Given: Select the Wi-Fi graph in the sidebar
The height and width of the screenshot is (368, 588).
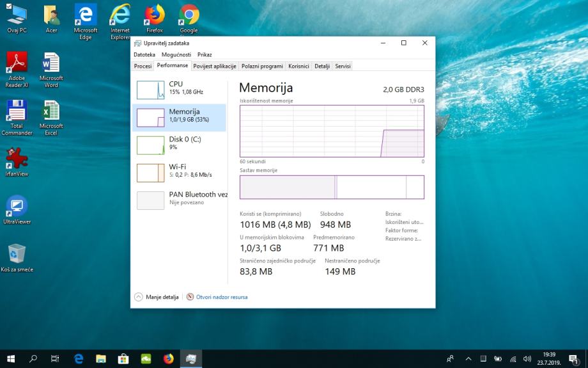Looking at the screenshot, I should 151,173.
